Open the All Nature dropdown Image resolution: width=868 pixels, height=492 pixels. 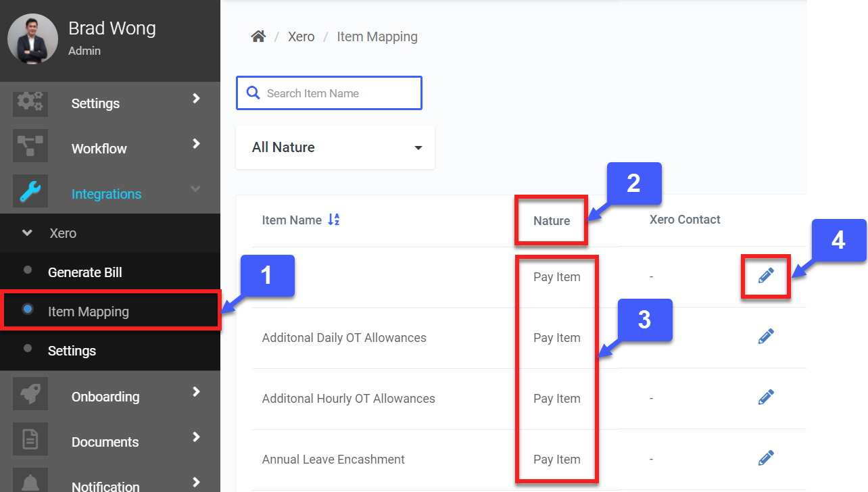[x=335, y=147]
